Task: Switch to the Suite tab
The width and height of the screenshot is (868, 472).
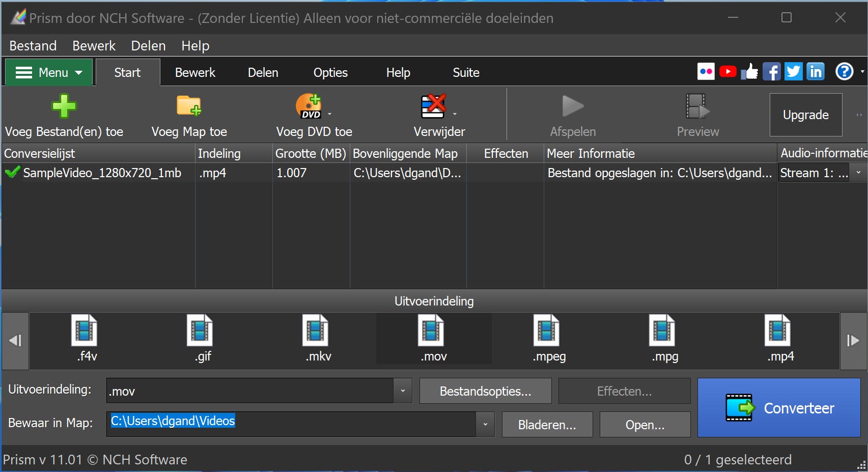Action: (x=466, y=72)
